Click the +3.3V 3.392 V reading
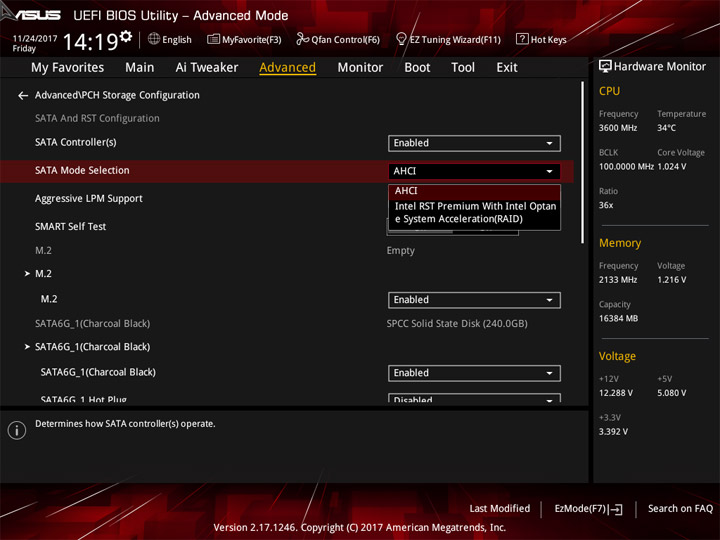 [613, 432]
